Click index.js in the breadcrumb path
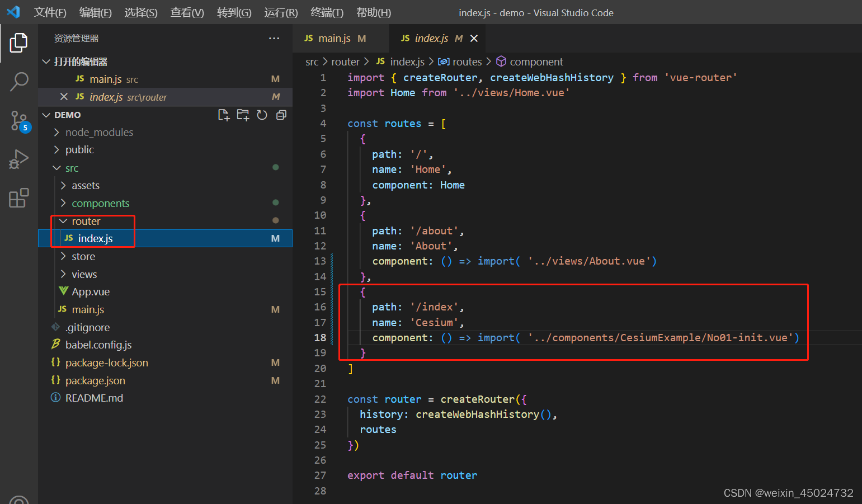The width and height of the screenshot is (862, 504). point(407,62)
